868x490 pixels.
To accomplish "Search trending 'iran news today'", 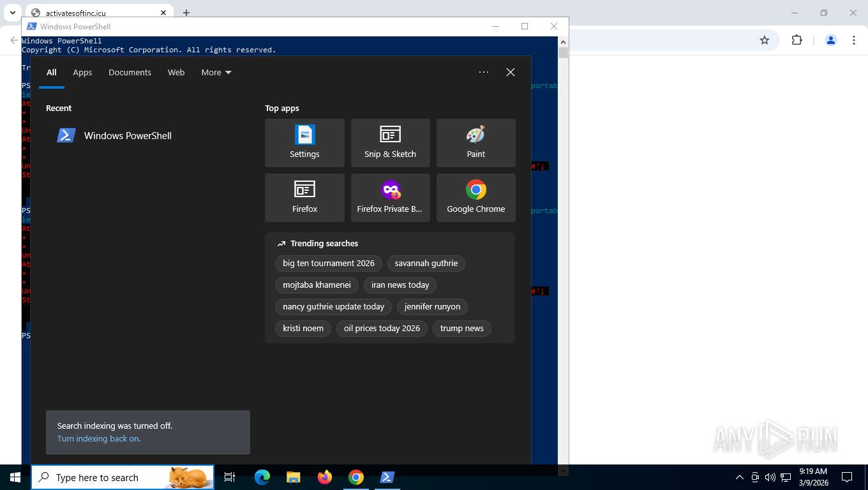I will pyautogui.click(x=400, y=285).
